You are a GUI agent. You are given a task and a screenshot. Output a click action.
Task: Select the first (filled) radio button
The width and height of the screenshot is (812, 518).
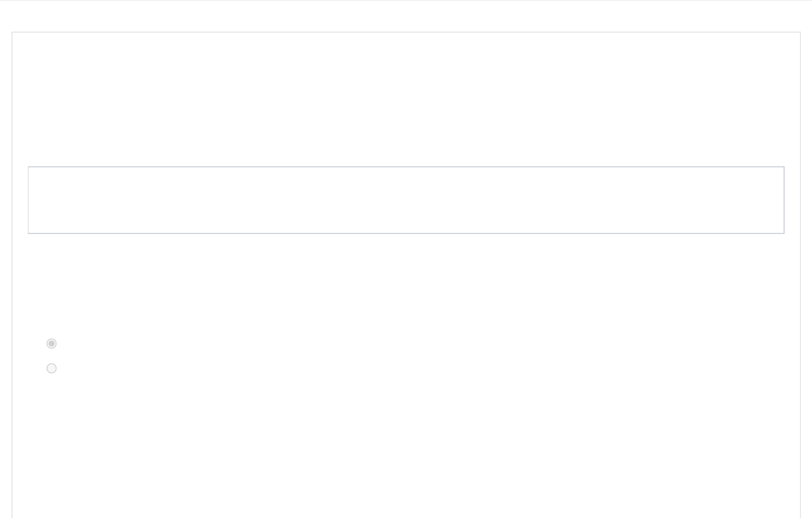click(x=52, y=343)
